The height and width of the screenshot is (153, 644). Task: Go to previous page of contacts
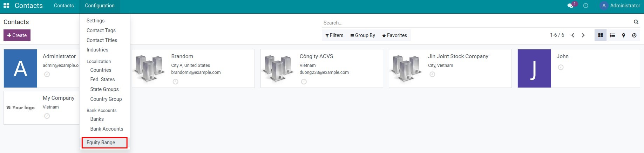573,35
